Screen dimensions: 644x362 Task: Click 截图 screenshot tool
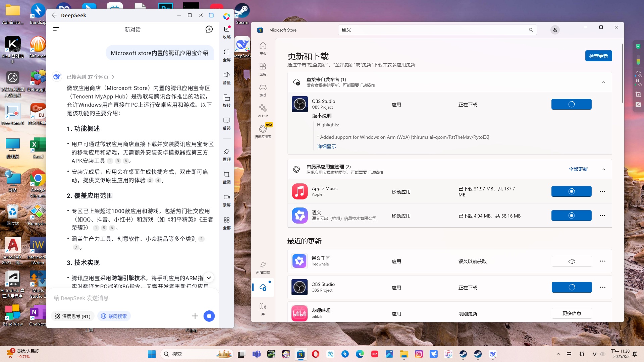point(227,178)
